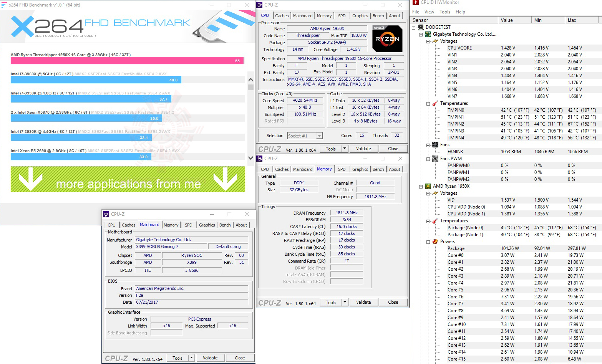Open the Tools dropdown arrow in the CPU-Z Mainboard window
The width and height of the screenshot is (602, 364).
point(191,358)
